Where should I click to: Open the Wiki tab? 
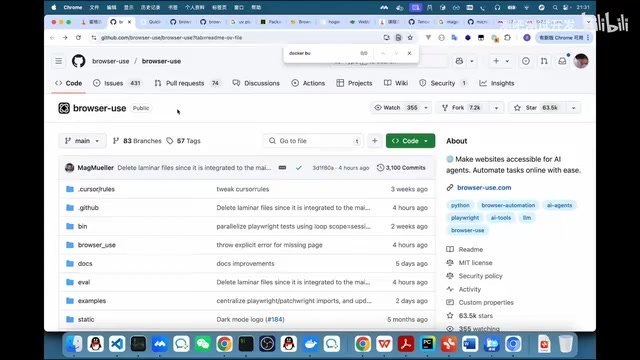pos(396,83)
